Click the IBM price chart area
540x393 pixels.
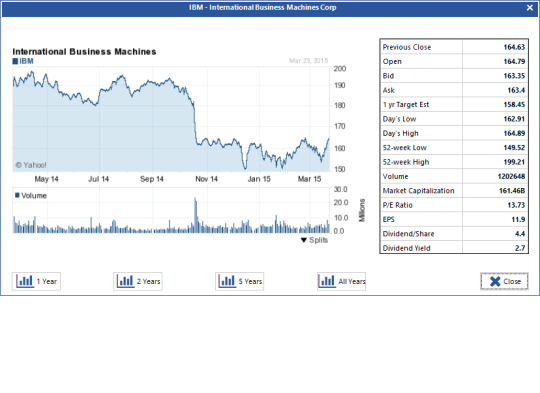[x=171, y=119]
